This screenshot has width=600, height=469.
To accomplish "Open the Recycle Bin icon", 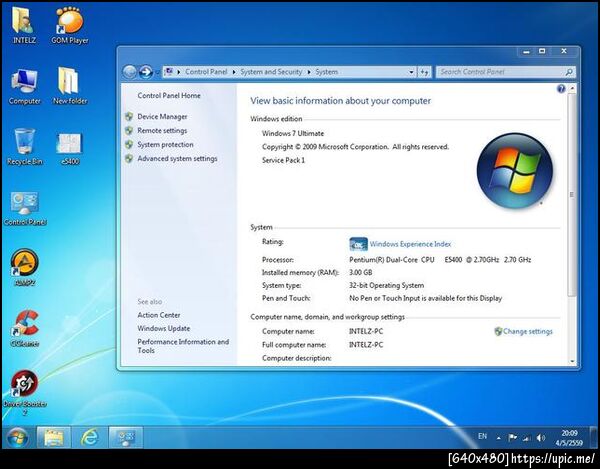I will 24,147.
